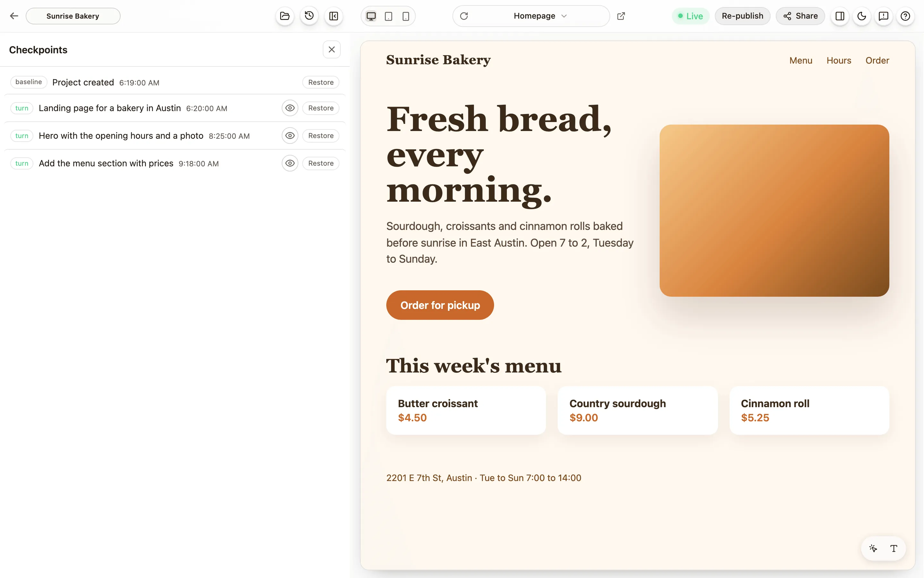The image size is (924, 578).
Task: Open preview in new tab icon
Action: [621, 16]
